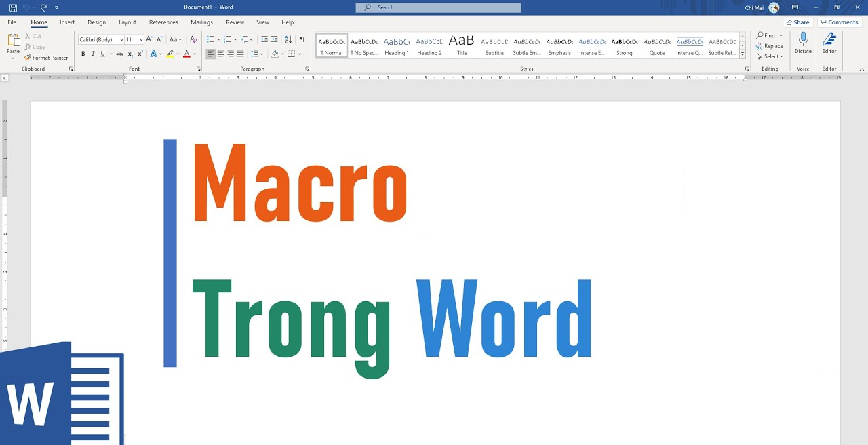Screen dimensions: 868x445
Task: Open the Select dropdown in Editing
Action: click(768, 56)
